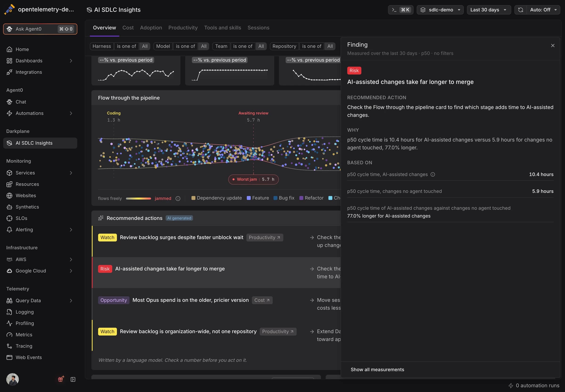Click the Ask Agent0 button
Screen dimensions: 565x392
pos(40,29)
